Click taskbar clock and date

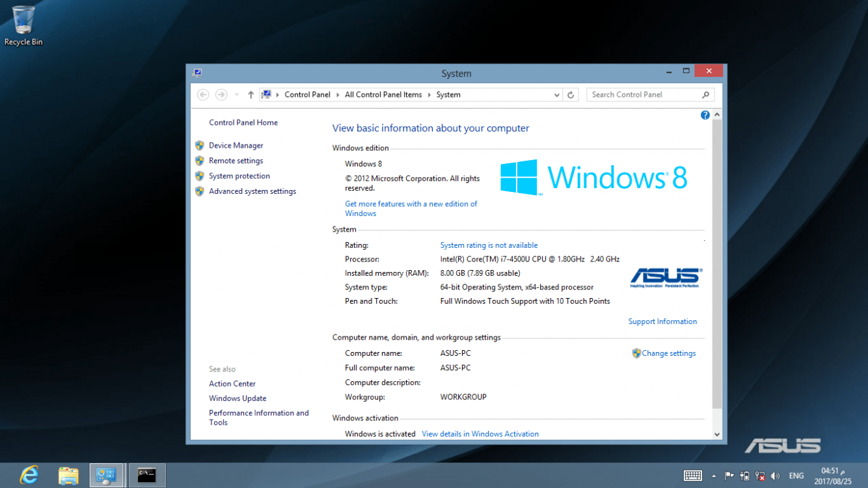pos(834,476)
